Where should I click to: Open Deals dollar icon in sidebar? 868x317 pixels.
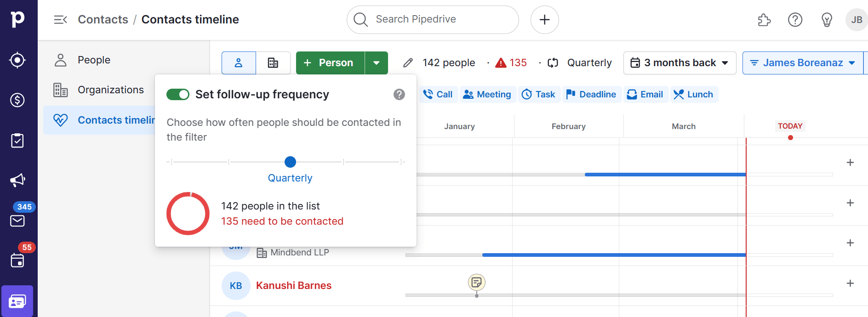point(17,100)
